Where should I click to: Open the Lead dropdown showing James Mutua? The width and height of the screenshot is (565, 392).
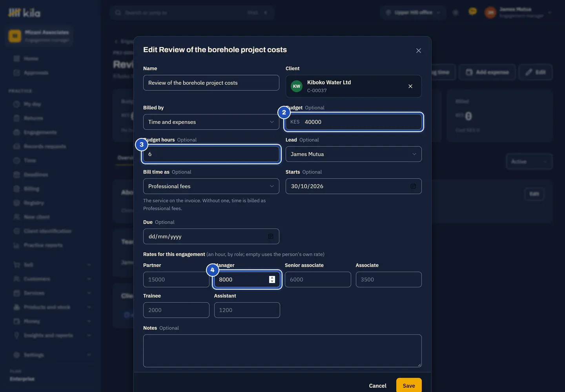(354, 154)
